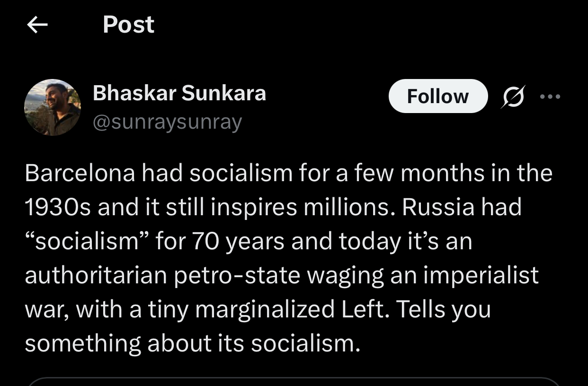Screen dimensions: 588x386
Task: Click the @sunraysunray handle
Action: point(167,122)
